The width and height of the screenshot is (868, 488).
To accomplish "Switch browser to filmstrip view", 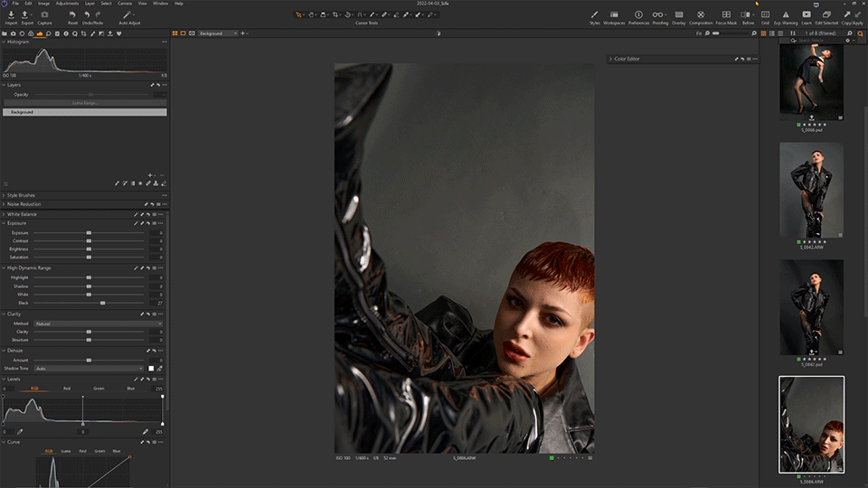I will pos(780,33).
